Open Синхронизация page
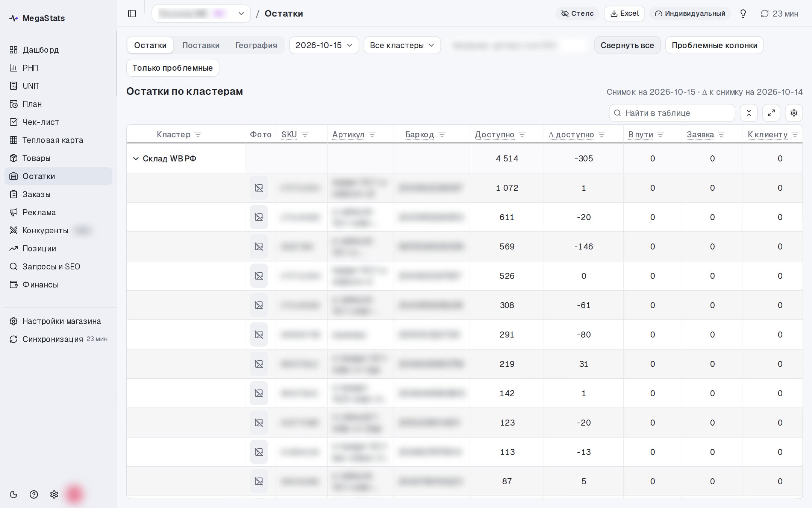This screenshot has width=812, height=508. [x=58, y=339]
